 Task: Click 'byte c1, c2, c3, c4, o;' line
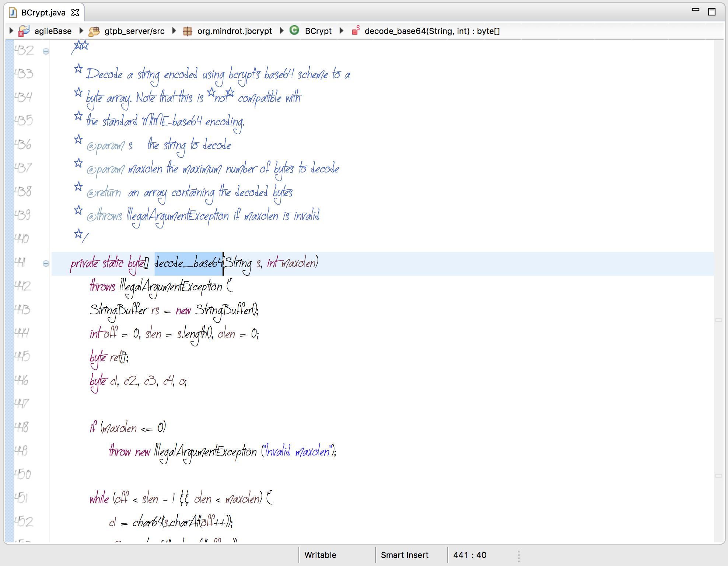(x=138, y=381)
